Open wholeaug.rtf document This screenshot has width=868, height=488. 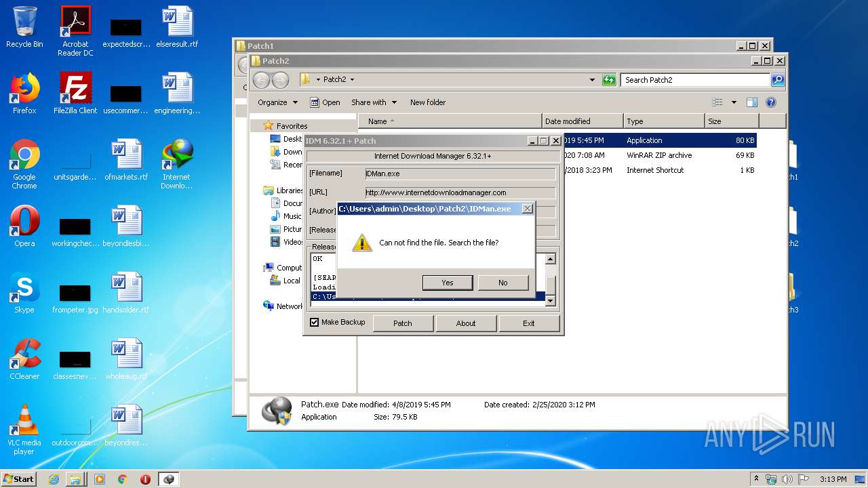[126, 359]
